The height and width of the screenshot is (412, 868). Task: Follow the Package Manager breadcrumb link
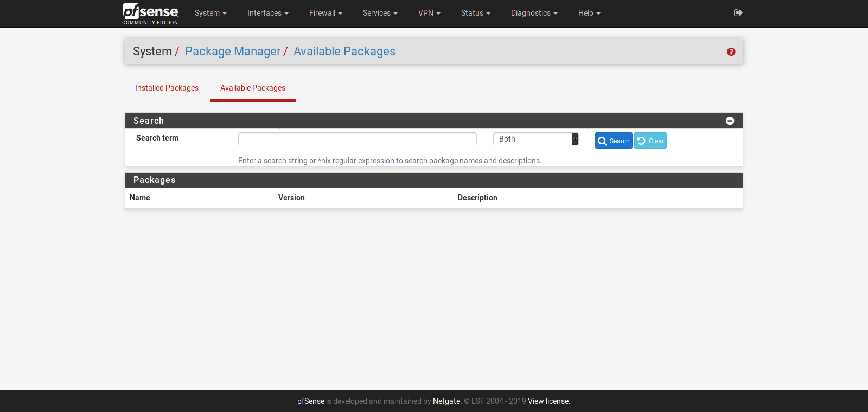(x=233, y=52)
